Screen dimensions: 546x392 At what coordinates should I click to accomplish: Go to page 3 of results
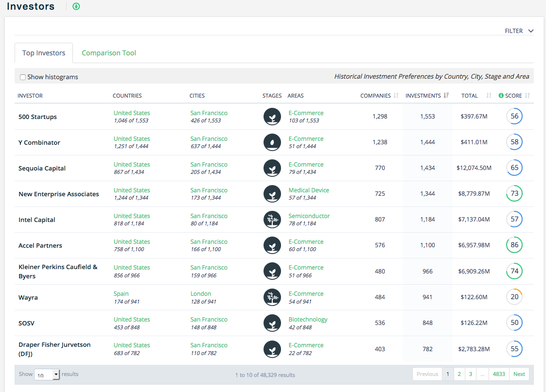pyautogui.click(x=471, y=374)
